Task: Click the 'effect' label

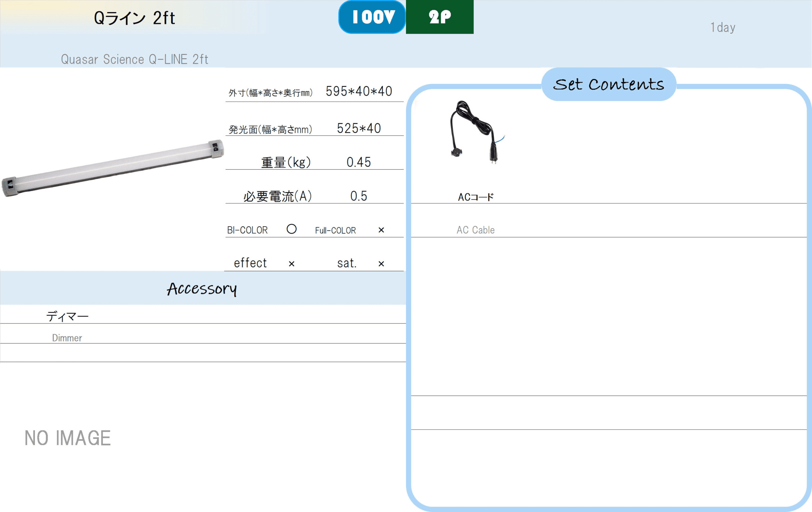Action: click(250, 263)
